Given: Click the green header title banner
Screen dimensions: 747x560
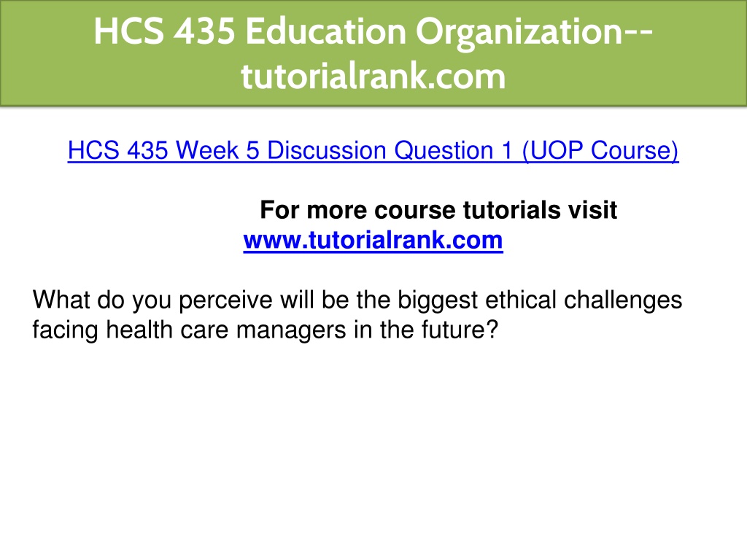Looking at the screenshot, I should click(373, 52).
